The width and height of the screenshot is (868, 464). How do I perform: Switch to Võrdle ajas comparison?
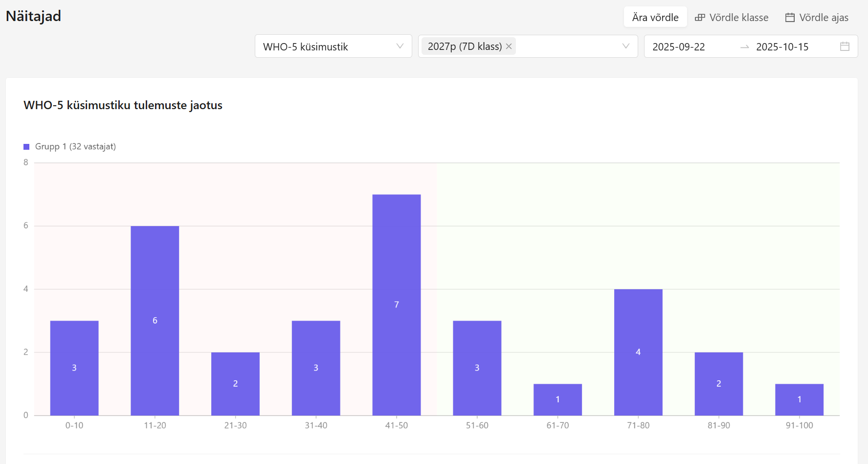[823, 18]
